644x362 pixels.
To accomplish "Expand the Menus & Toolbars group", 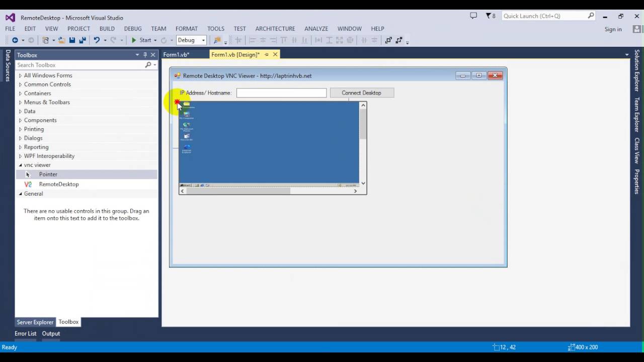I will pyautogui.click(x=20, y=102).
